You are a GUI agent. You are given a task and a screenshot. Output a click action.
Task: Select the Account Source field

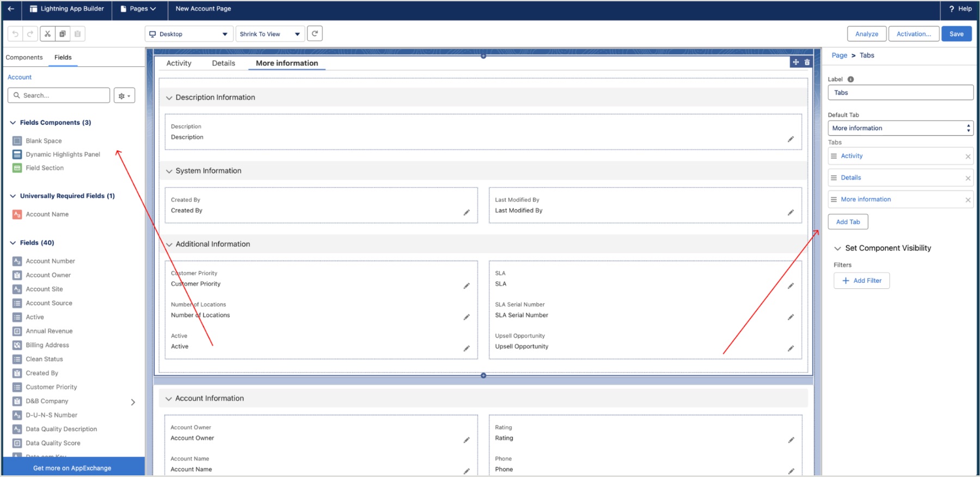[x=42, y=303]
